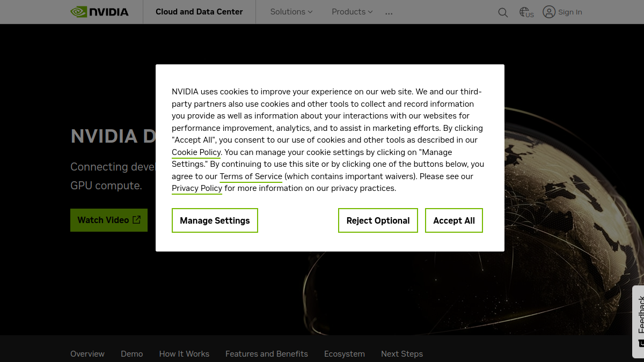Click the Manage Settings button
The image size is (644, 362).
click(215, 220)
